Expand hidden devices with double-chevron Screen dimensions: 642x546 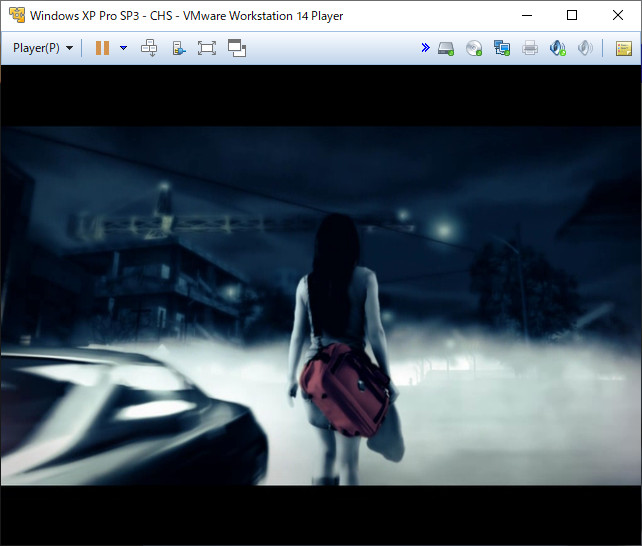coord(425,48)
